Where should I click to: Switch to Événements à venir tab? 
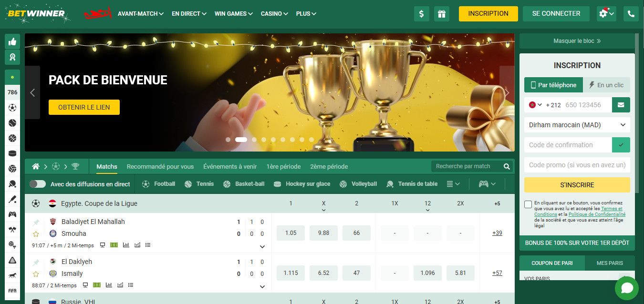tap(230, 166)
